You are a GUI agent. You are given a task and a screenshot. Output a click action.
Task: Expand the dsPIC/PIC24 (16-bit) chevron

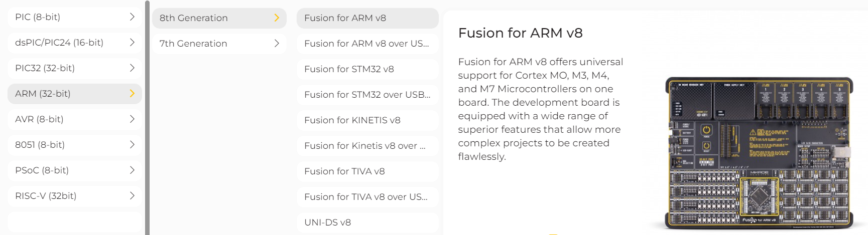click(x=132, y=43)
